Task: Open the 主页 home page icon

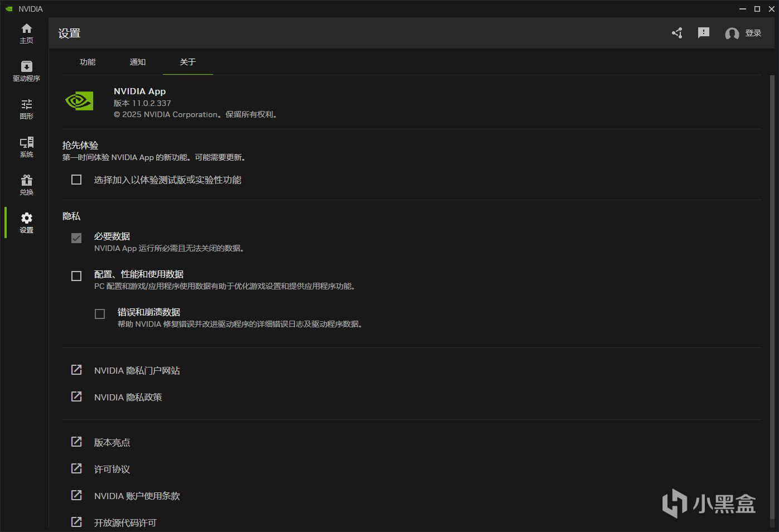Action: [26, 28]
